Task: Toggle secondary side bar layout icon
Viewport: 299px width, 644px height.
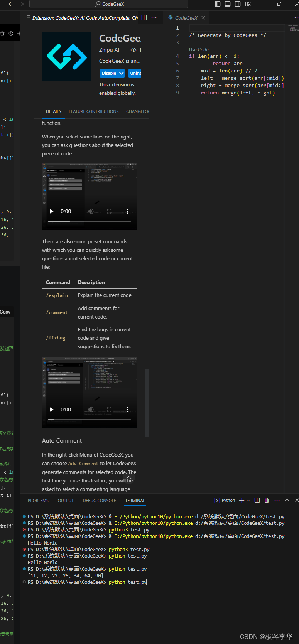Action: [238, 4]
